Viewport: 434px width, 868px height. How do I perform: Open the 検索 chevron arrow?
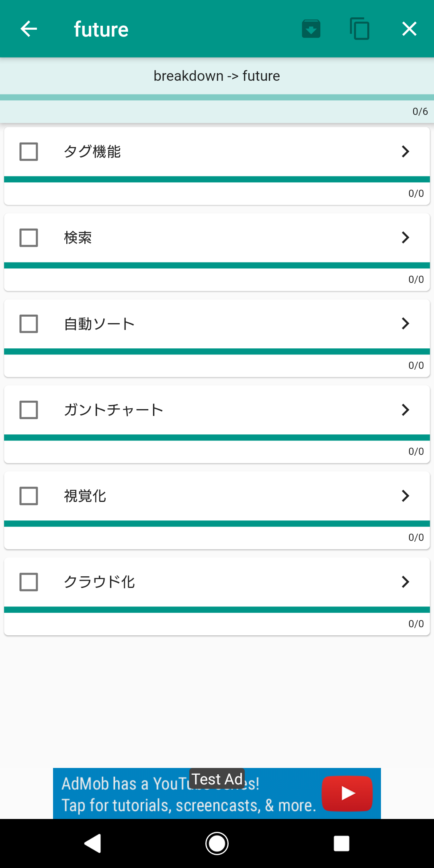(405, 237)
